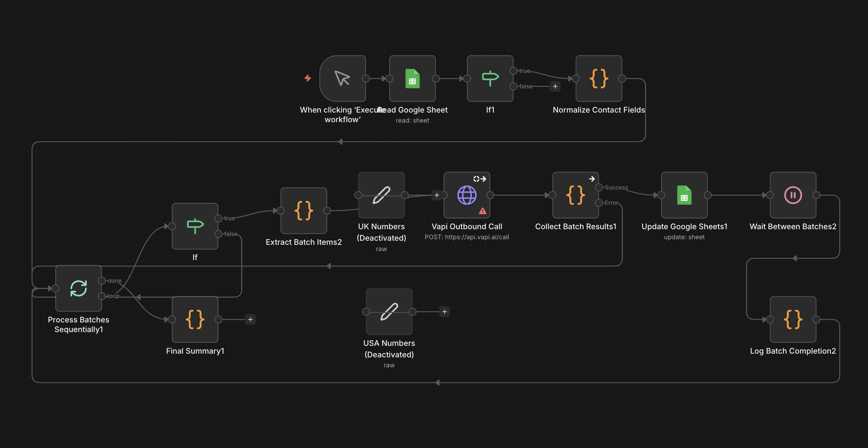868x448 pixels.
Task: Click the output connector of Wait Between Batches2
Action: 816,195
